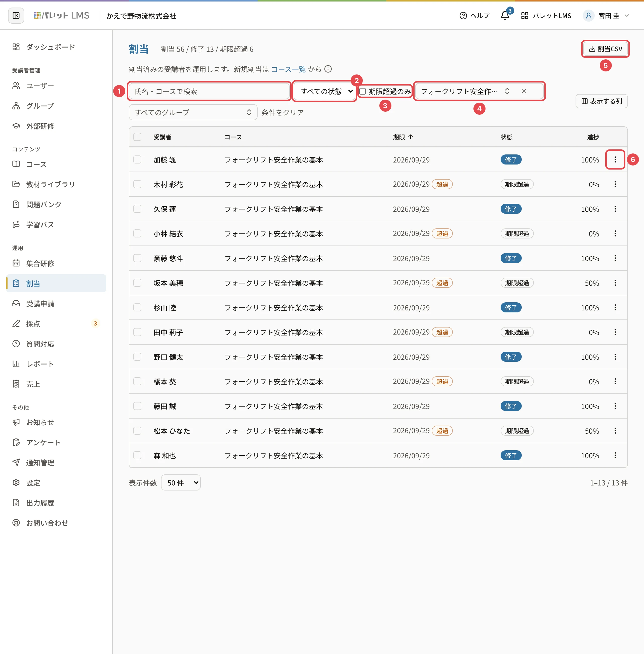Open 質問対応 in the sidebar

[x=56, y=344]
